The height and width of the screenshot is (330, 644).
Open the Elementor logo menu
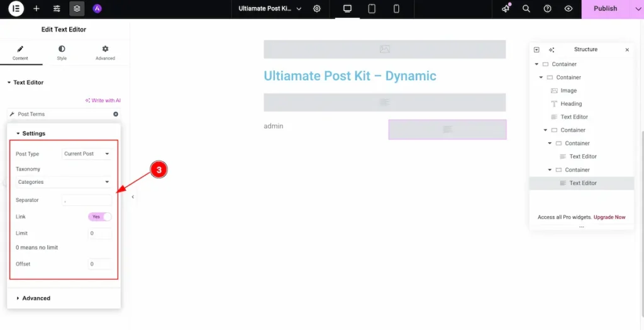click(x=16, y=8)
